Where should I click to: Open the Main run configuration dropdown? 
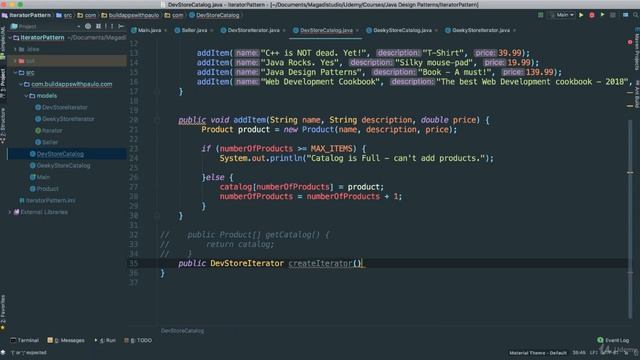click(562, 15)
